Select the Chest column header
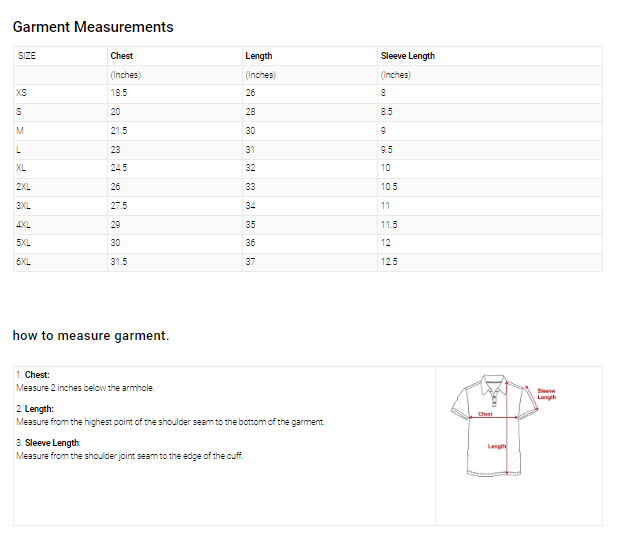 (121, 56)
